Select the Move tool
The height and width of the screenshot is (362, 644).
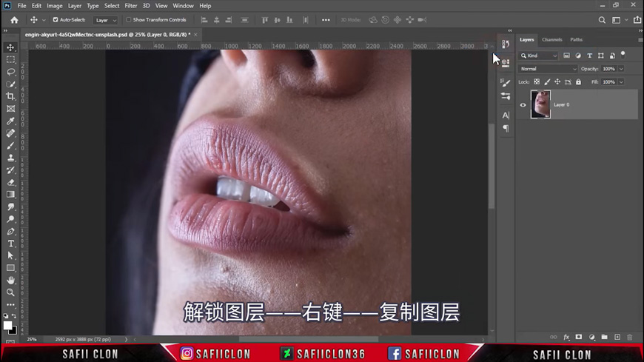point(10,47)
